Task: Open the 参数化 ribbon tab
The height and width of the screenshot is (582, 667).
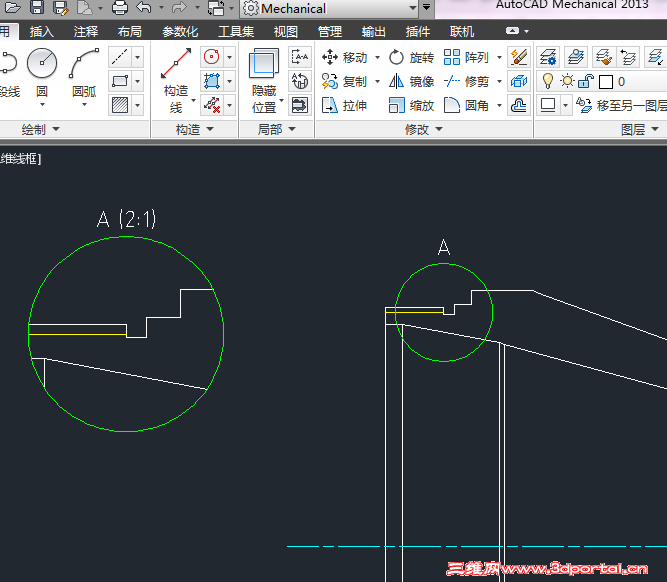Action: [180, 31]
